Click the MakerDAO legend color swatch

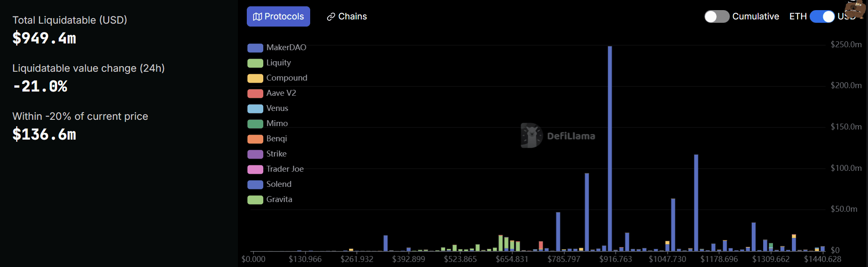tap(255, 48)
